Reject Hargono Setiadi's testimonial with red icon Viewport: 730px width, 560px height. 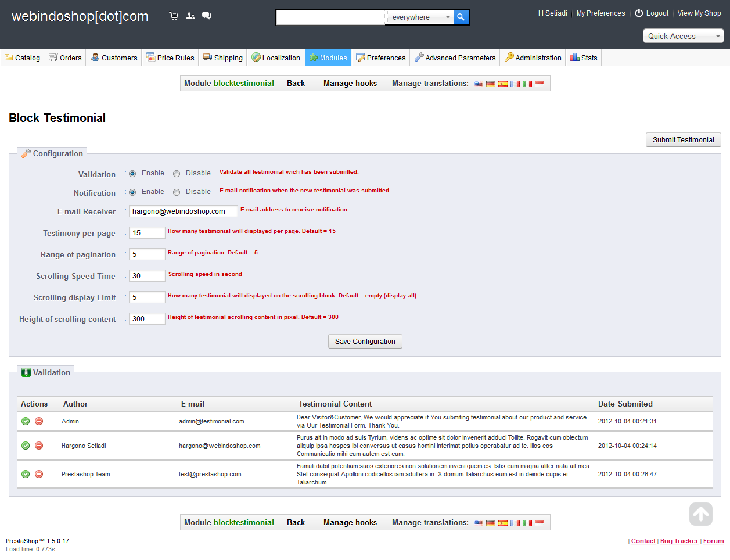[x=39, y=446]
